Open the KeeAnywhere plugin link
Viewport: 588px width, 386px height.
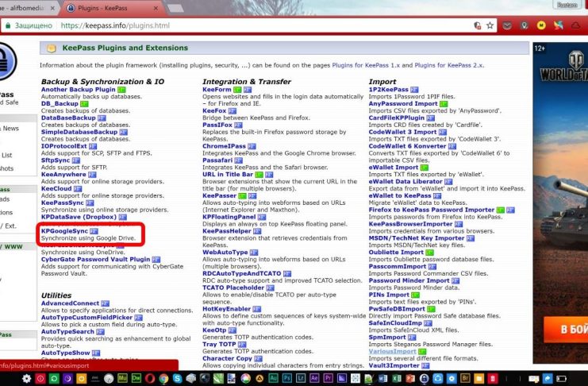point(63,175)
